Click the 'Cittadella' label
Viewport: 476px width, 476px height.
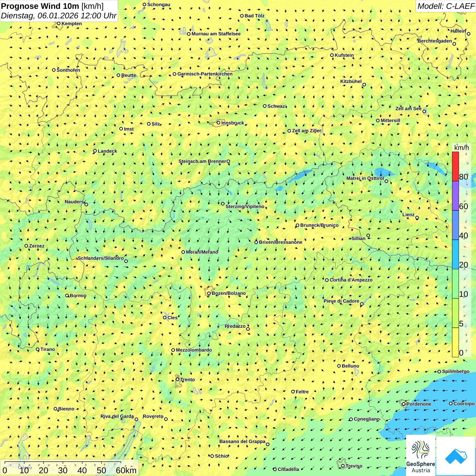click(288, 469)
